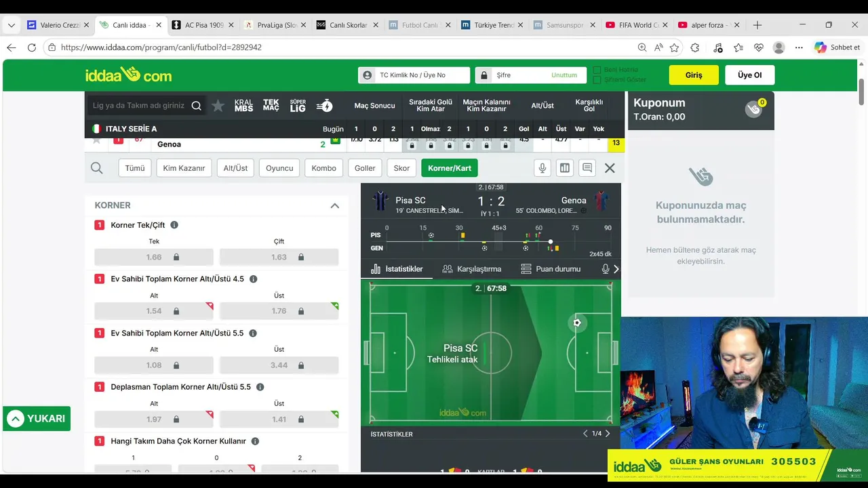The width and height of the screenshot is (868, 488).
Task: Select the Çift odds 1.63 option
Action: click(279, 257)
